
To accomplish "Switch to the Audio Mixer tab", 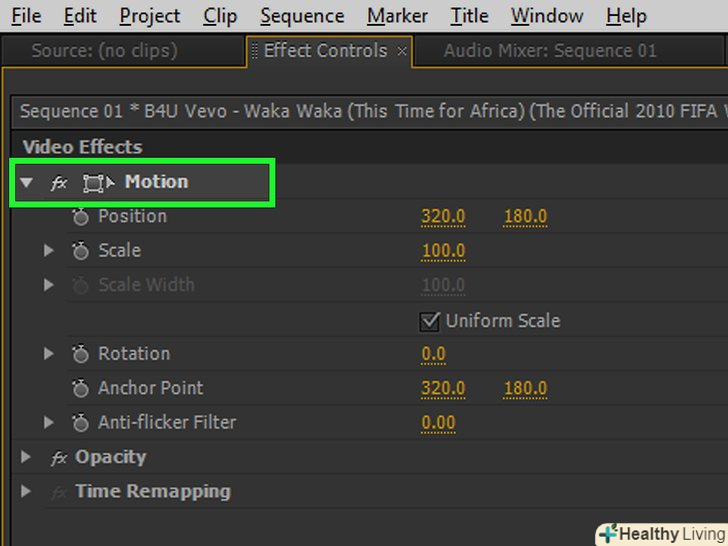I will (550, 51).
